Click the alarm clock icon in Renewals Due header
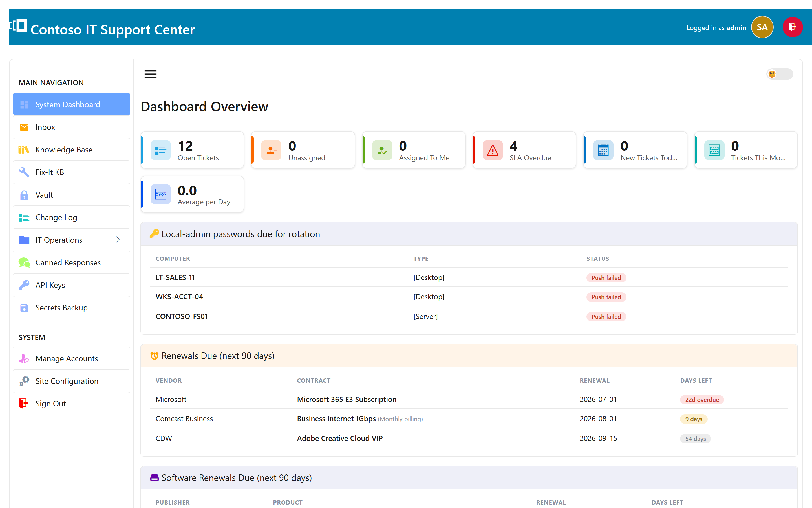This screenshot has width=812, height=508. [154, 356]
